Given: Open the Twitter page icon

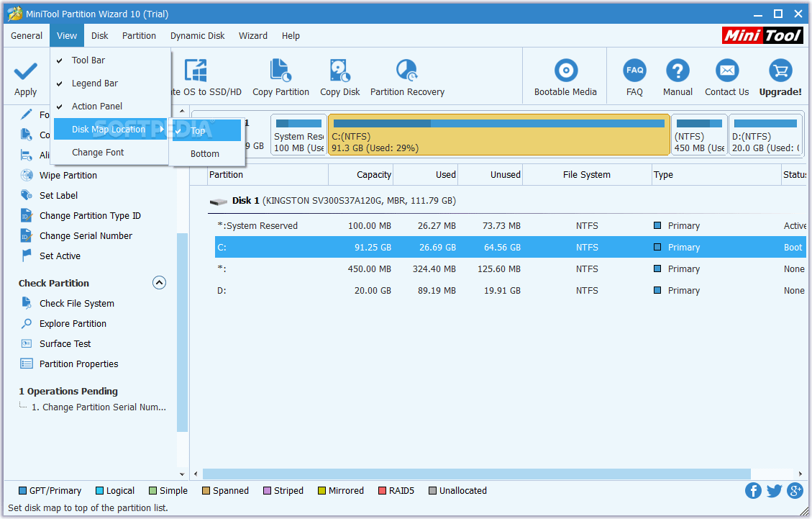Looking at the screenshot, I should click(774, 490).
